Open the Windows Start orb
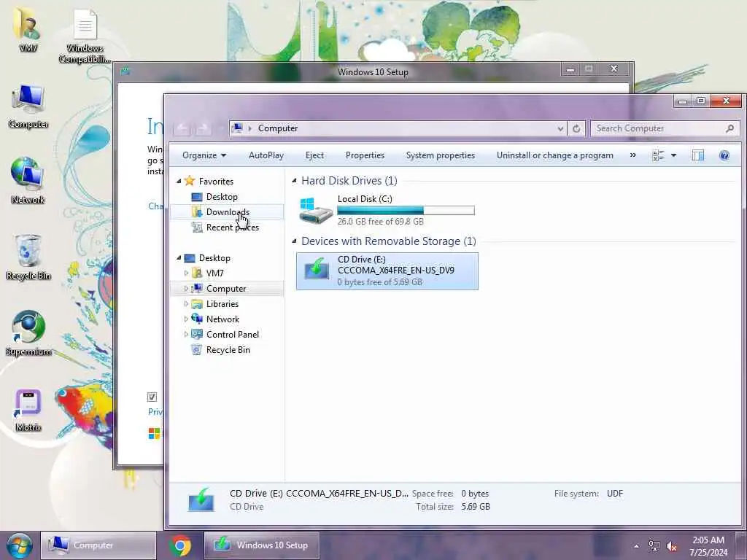This screenshot has height=560, width=747. [x=19, y=545]
